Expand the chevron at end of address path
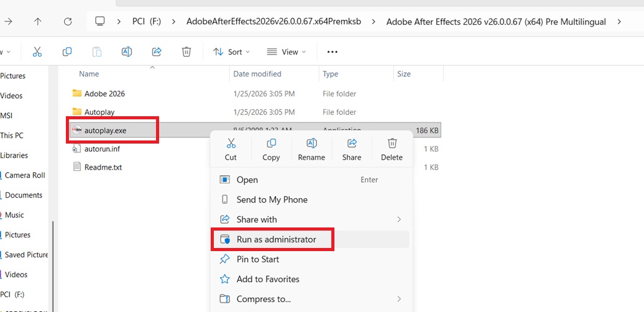The image size is (644, 312). coord(619,22)
